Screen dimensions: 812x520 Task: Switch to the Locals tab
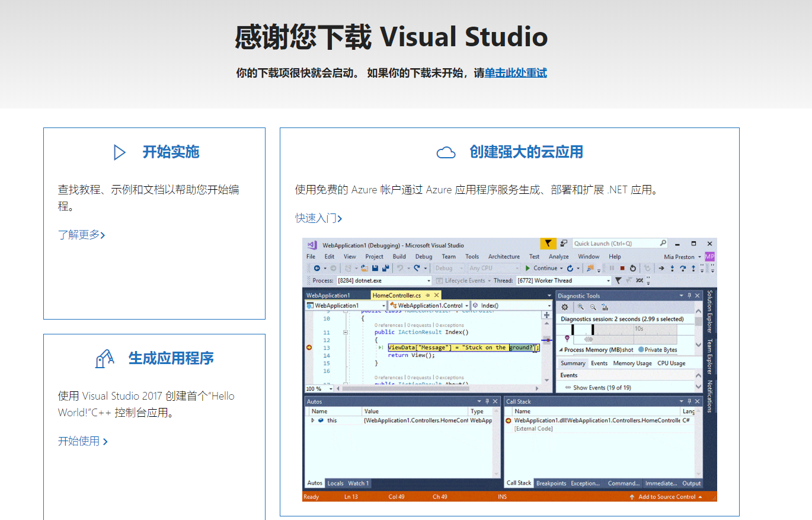335,483
